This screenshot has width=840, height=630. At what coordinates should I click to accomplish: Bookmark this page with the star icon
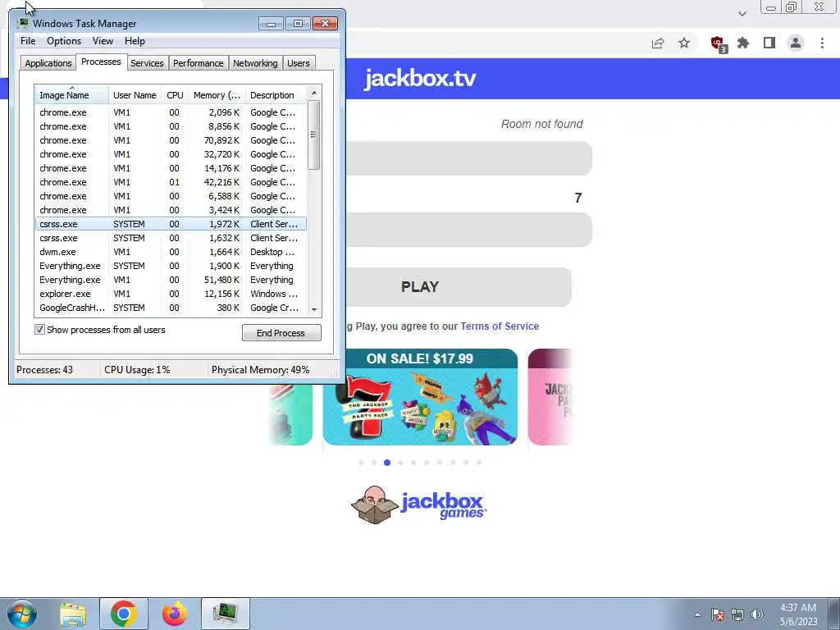pyautogui.click(x=684, y=43)
